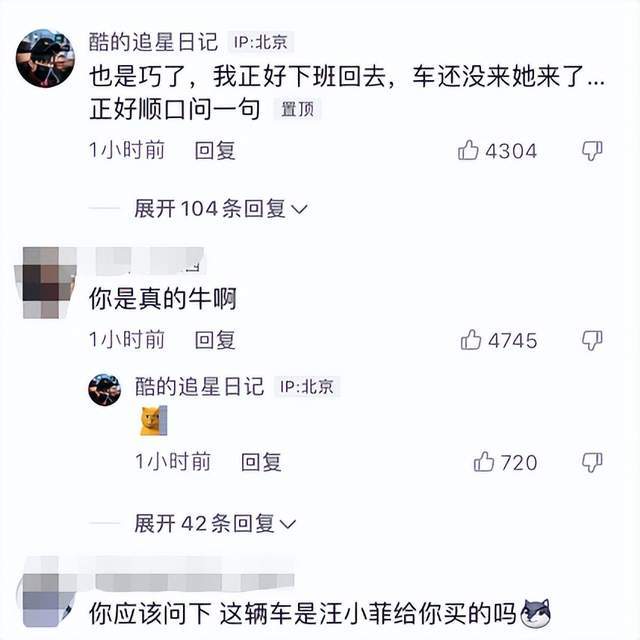Tap the husky emoji in bottom comment
This screenshot has height=640, width=640.
[536, 613]
